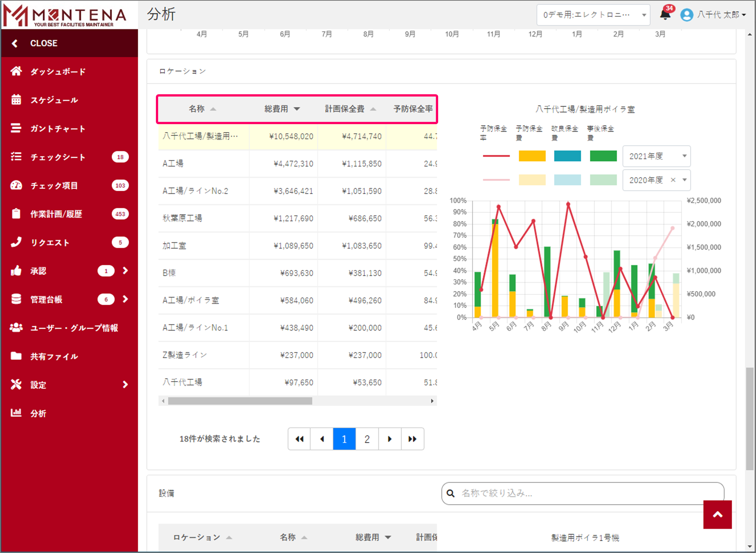
Task: Click the CLOSE sidebar button
Action: coord(44,43)
